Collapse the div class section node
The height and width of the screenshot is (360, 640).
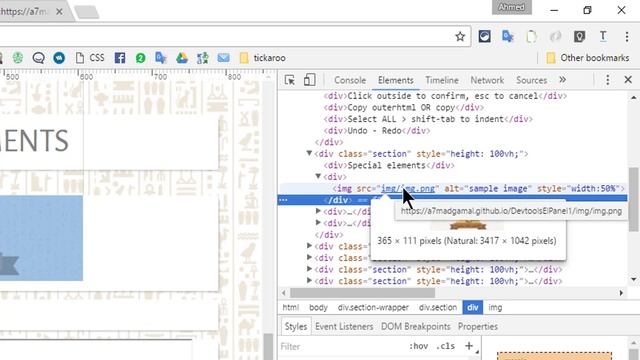point(309,153)
